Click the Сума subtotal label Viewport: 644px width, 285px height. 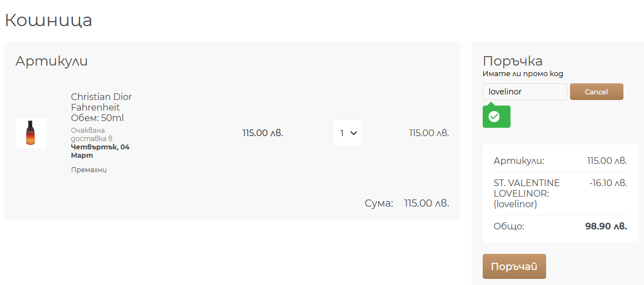pos(379,203)
